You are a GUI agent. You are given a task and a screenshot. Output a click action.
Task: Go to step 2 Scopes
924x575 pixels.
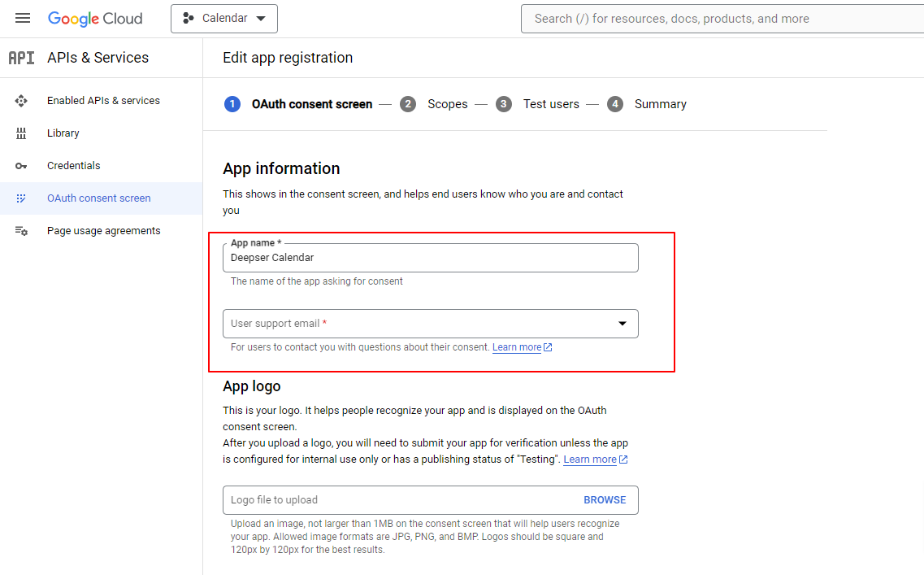(x=434, y=104)
